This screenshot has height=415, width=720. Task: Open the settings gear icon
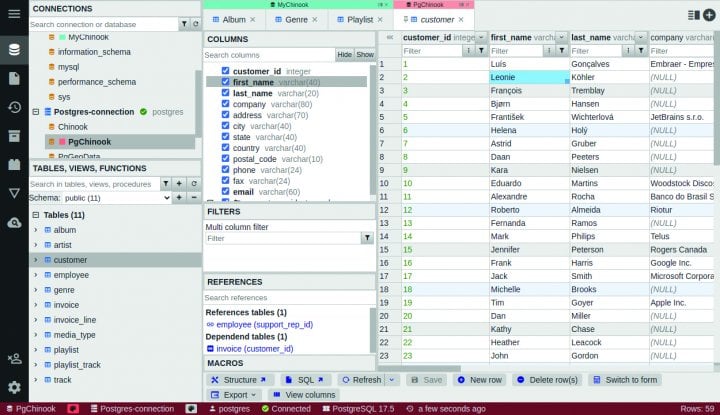[x=14, y=387]
